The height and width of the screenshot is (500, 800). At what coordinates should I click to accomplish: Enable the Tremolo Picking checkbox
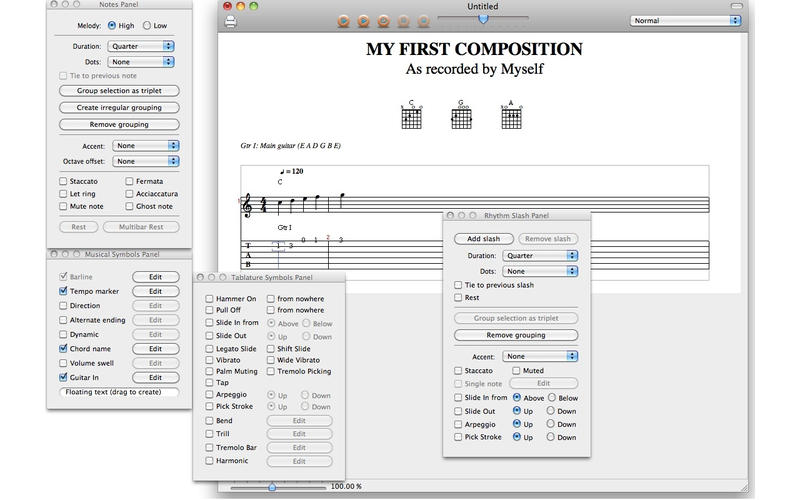[x=270, y=371]
